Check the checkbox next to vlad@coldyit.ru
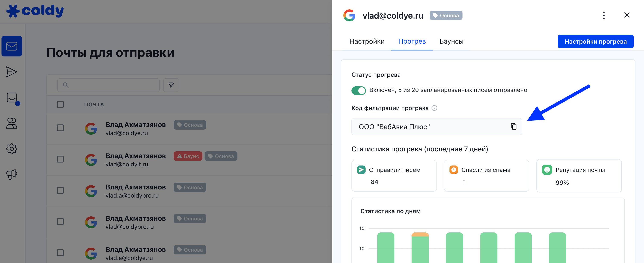 click(60, 159)
